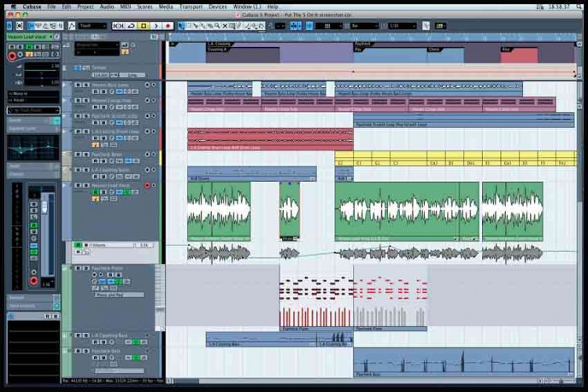Image resolution: width=588 pixels, height=392 pixels.
Task: Solo the Payback Bass track
Action: pyautogui.click(x=85, y=351)
